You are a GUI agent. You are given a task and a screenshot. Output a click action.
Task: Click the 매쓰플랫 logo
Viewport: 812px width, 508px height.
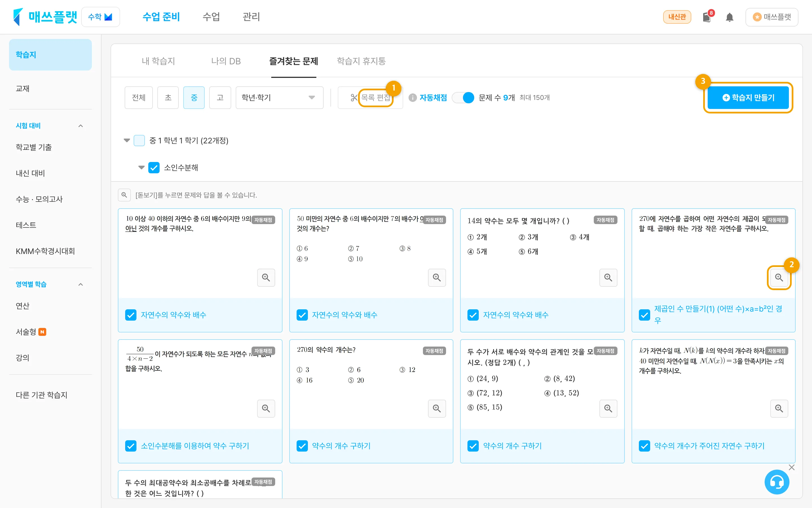pyautogui.click(x=45, y=17)
